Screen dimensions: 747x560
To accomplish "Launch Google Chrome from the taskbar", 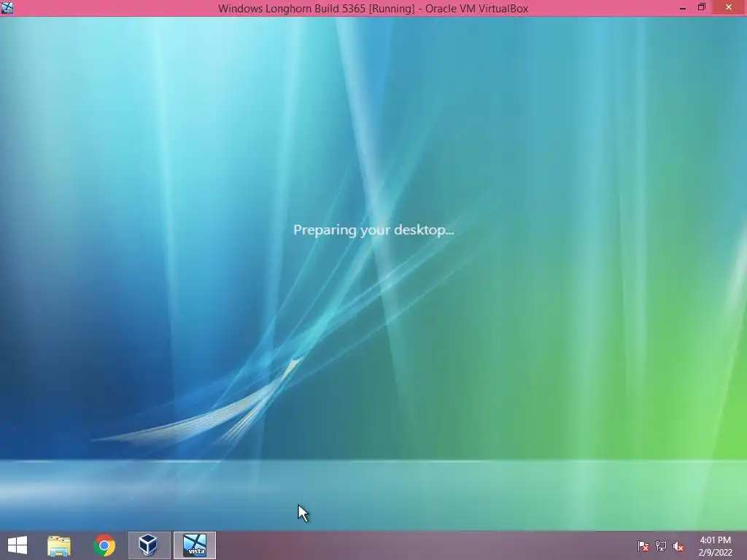I will (104, 545).
